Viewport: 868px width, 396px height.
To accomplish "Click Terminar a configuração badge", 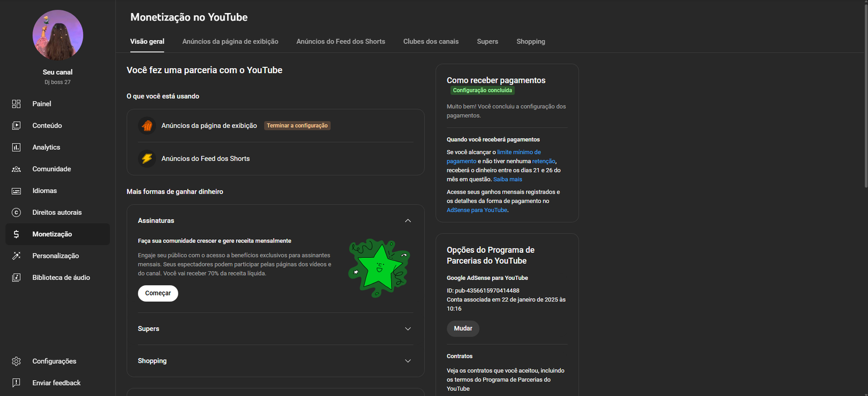I will [x=297, y=126].
